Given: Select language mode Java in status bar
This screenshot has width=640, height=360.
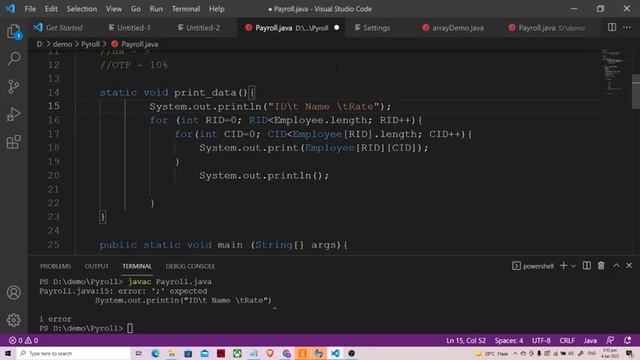Looking at the screenshot, I should 590,340.
